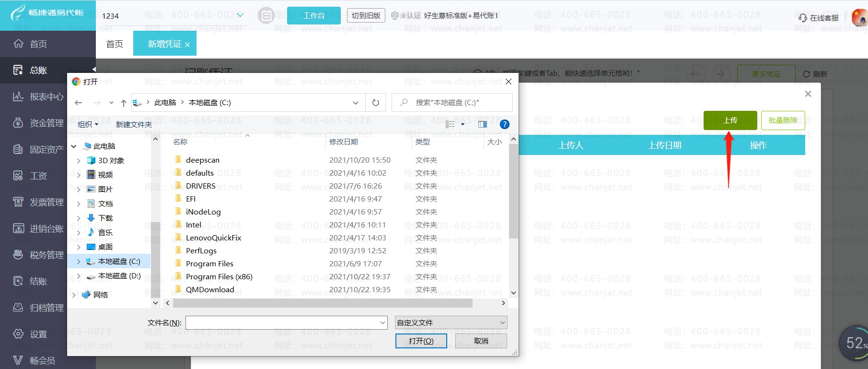Collapse the 此电脑 tree node
Image resolution: width=868 pixels, height=369 pixels.
(x=74, y=146)
